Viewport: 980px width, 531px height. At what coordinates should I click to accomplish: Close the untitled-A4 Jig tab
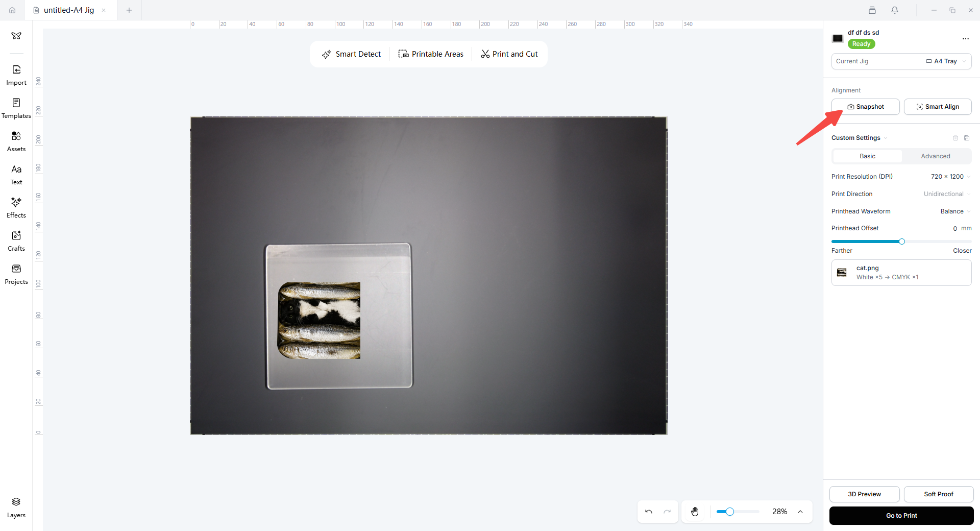(x=104, y=10)
